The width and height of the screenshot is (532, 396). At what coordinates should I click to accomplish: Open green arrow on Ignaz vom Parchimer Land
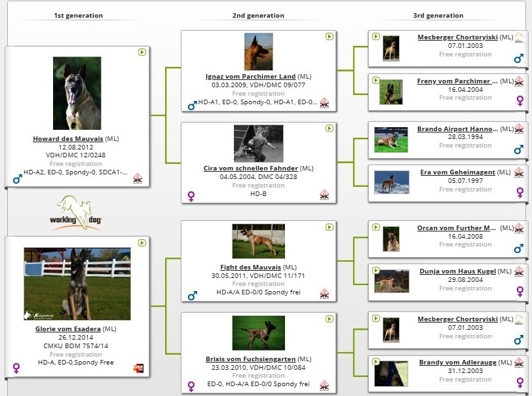(x=329, y=36)
